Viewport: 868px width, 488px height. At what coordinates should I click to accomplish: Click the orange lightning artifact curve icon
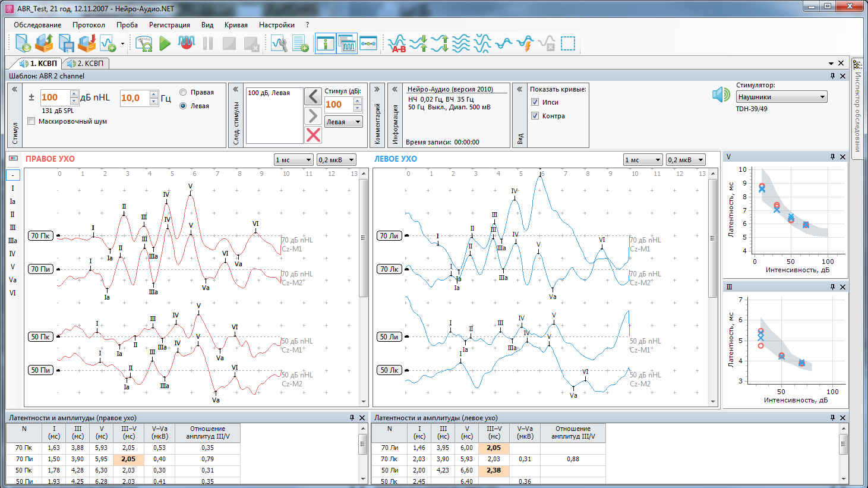click(525, 43)
